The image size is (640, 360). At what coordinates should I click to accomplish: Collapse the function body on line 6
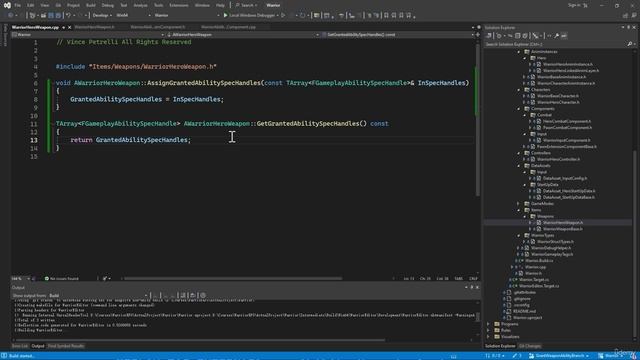[53, 83]
